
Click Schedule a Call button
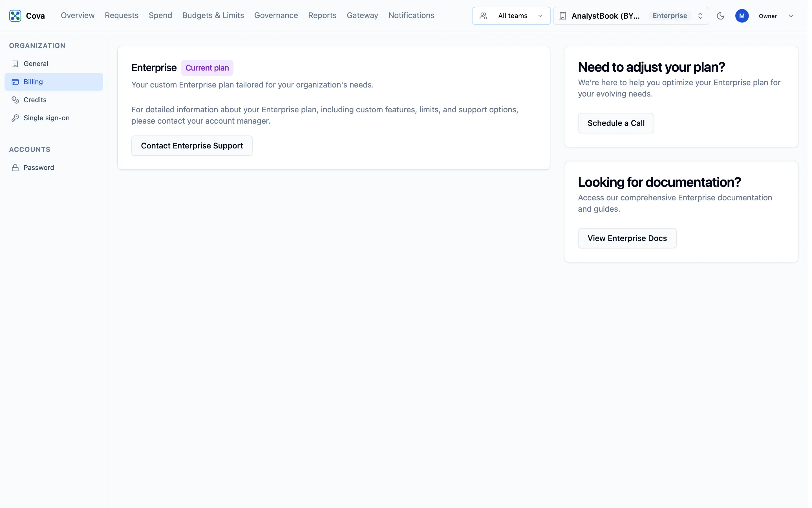pyautogui.click(x=615, y=123)
